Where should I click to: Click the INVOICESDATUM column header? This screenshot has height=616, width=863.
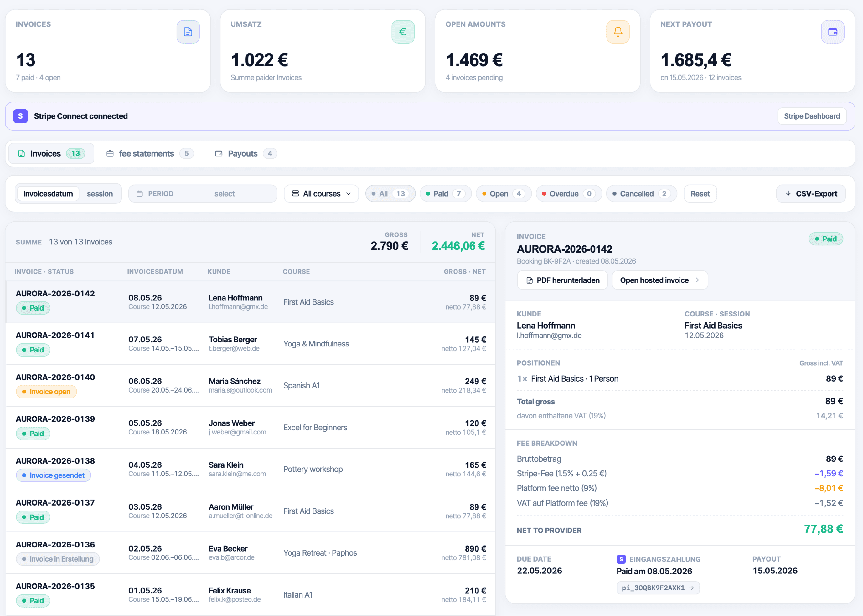(x=155, y=272)
